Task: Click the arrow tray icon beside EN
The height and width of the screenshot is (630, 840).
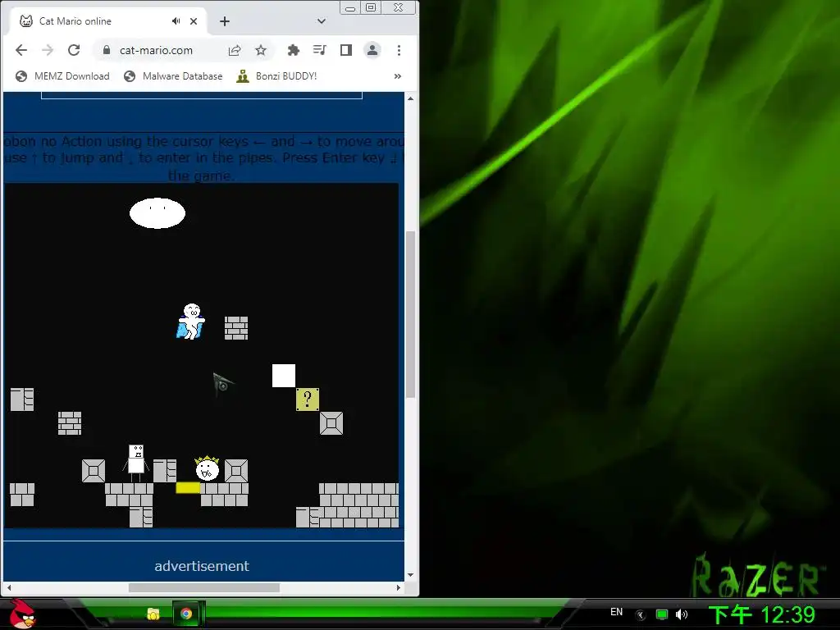Action: pos(641,614)
